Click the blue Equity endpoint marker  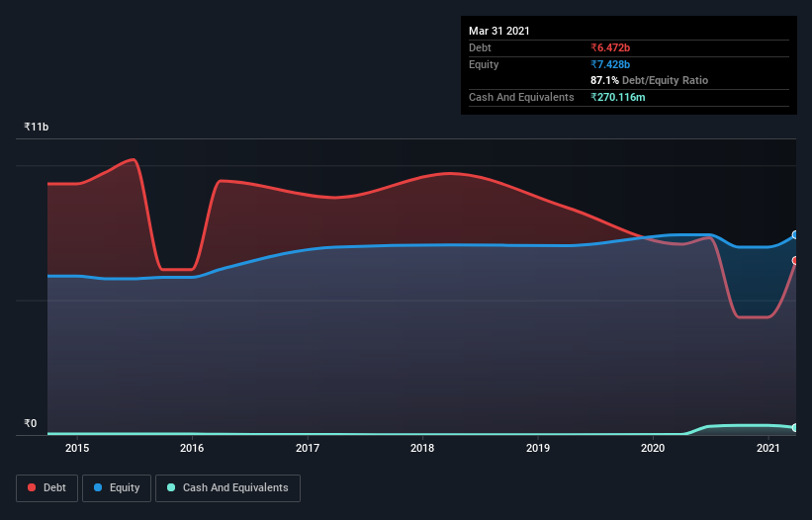795,235
